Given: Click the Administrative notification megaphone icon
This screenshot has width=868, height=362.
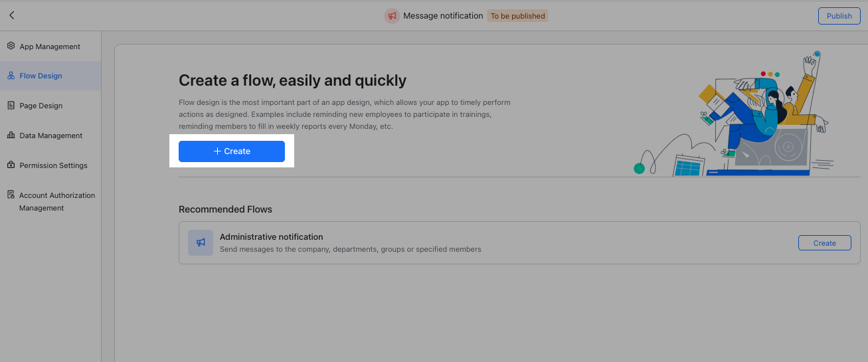Looking at the screenshot, I should (201, 243).
